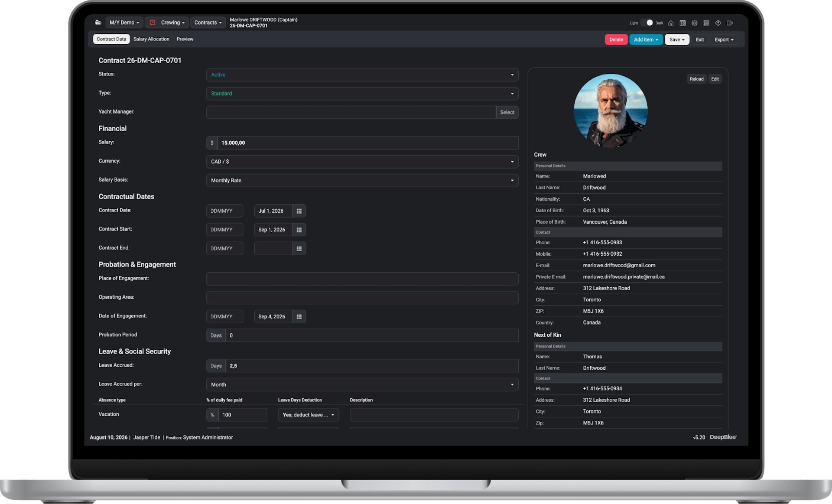Open the Add Item dropdown button
This screenshot has height=504, width=832.
[646, 39]
